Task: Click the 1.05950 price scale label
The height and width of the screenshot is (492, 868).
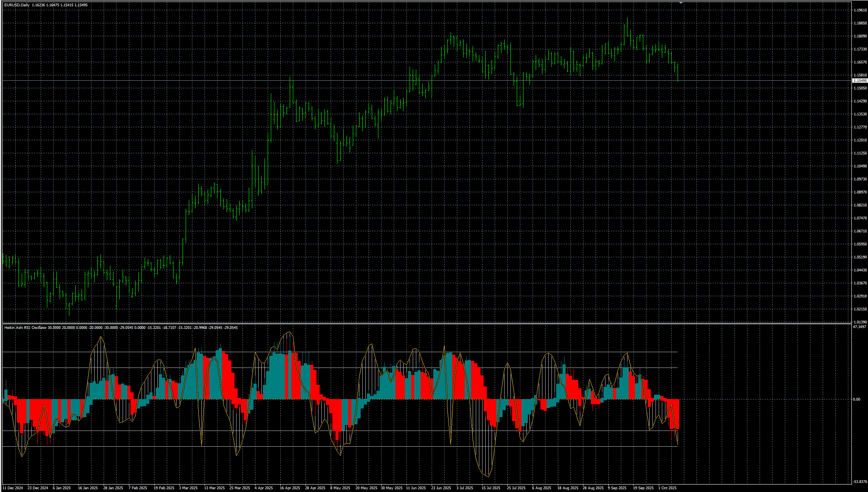Action: [x=860, y=244]
